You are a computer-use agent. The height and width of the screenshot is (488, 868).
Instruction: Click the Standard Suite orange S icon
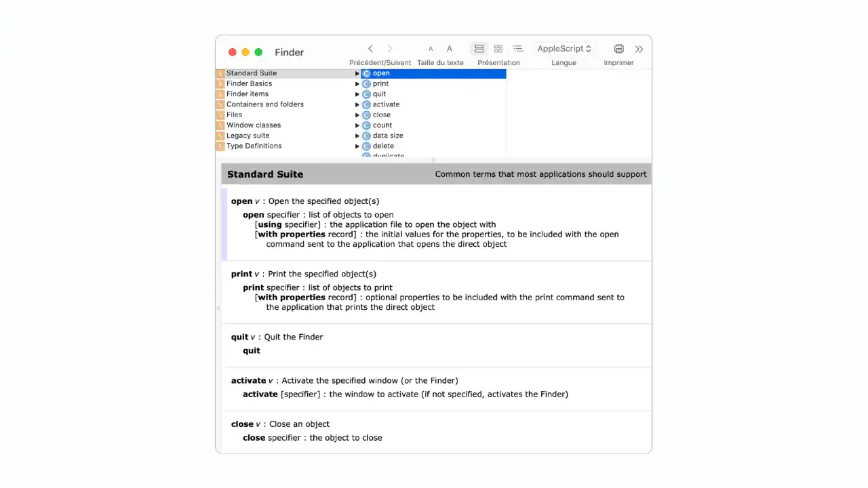coord(220,73)
